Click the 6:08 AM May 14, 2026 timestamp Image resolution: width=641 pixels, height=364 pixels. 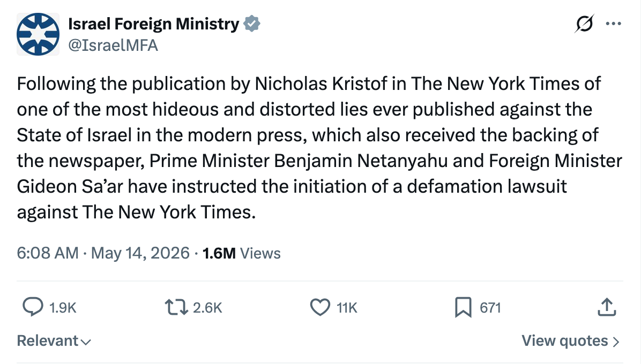[x=103, y=253]
